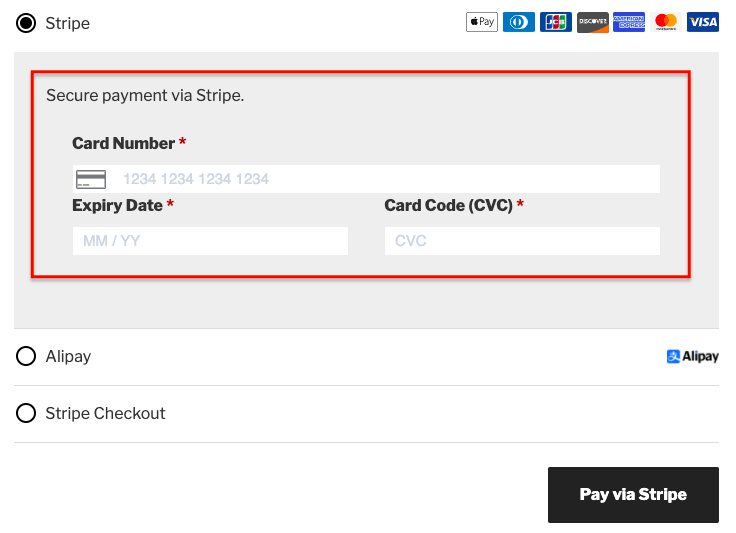The image size is (736, 533).
Task: Click the Alipay logo on the right
Action: point(692,357)
